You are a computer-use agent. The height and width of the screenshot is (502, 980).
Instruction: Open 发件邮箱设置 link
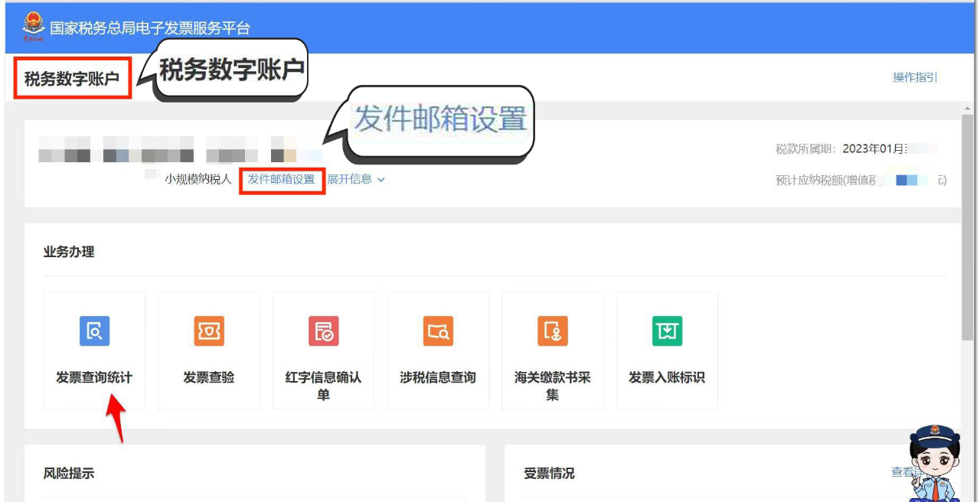pos(281,179)
